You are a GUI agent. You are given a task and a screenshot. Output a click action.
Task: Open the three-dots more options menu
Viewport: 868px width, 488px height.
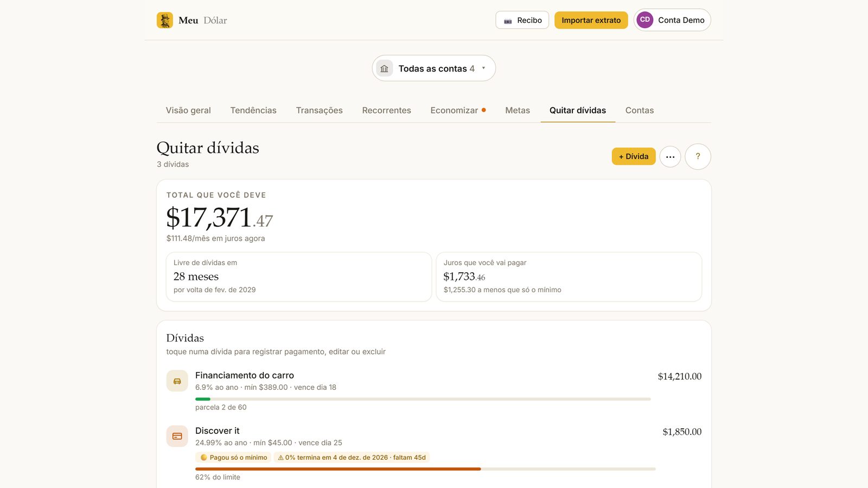coord(670,157)
